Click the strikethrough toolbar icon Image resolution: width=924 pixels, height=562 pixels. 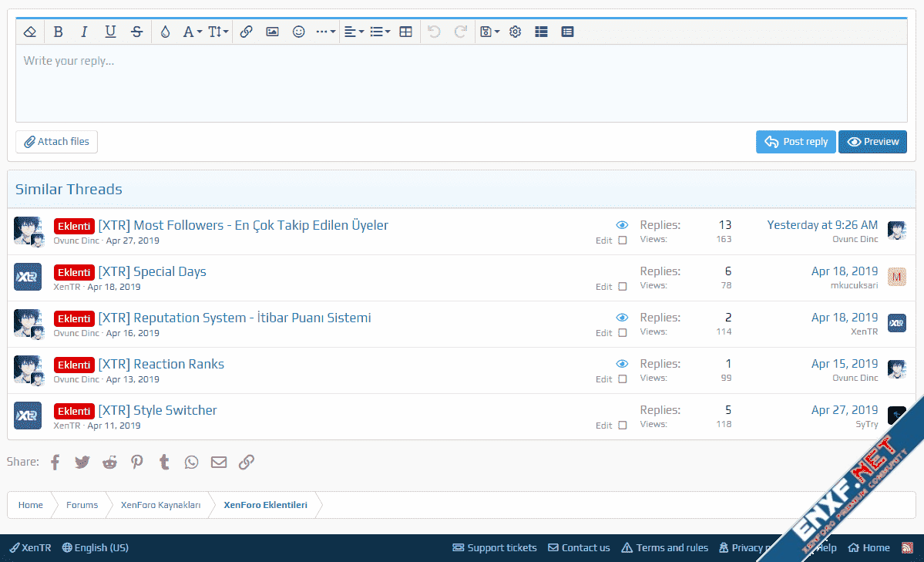(x=137, y=32)
